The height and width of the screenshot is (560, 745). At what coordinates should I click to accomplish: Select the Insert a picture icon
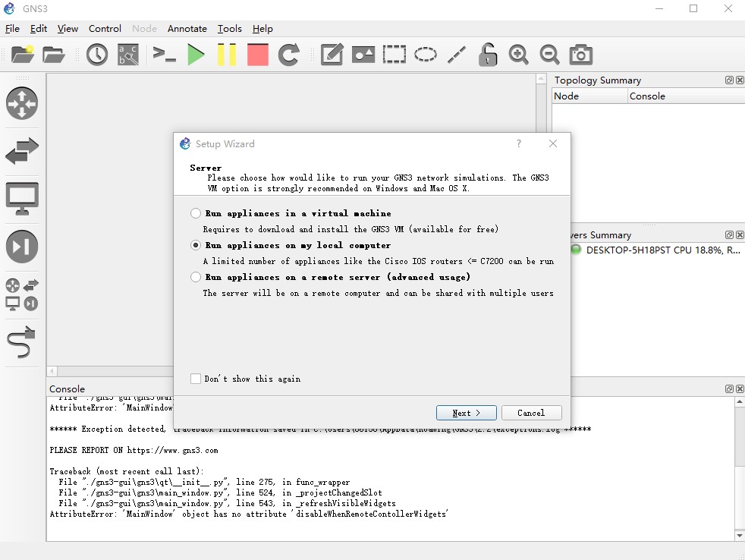[363, 55]
